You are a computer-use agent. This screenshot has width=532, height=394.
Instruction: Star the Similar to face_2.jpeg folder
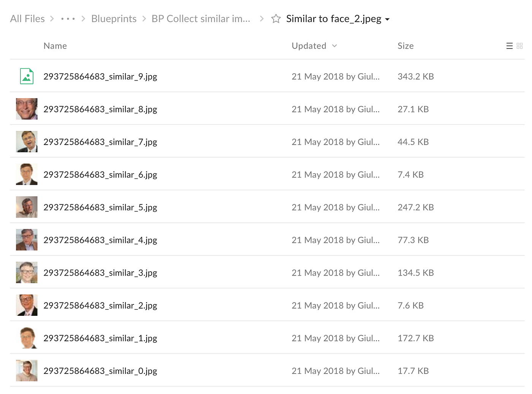pos(275,18)
